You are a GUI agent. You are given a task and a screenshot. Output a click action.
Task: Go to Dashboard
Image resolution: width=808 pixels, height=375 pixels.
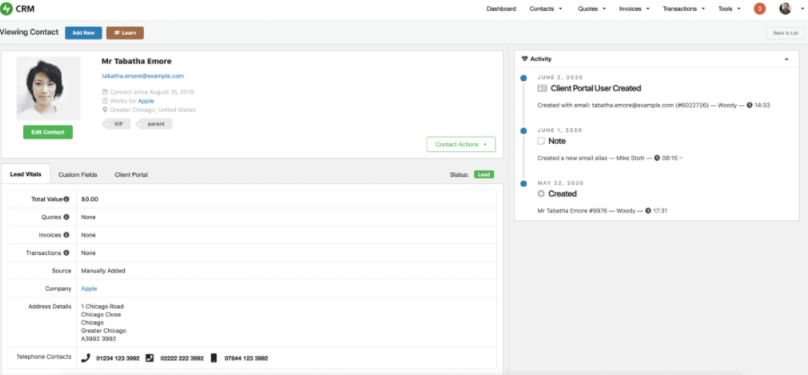pos(501,9)
